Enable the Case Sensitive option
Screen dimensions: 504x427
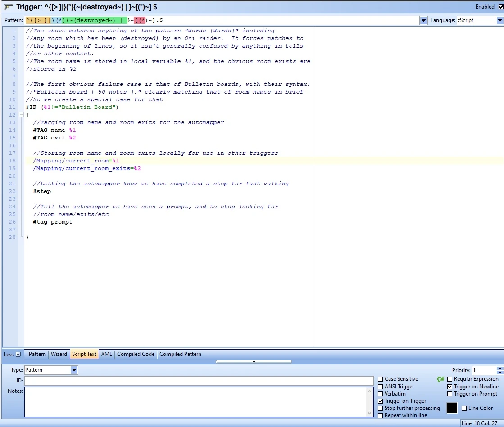pyautogui.click(x=381, y=379)
